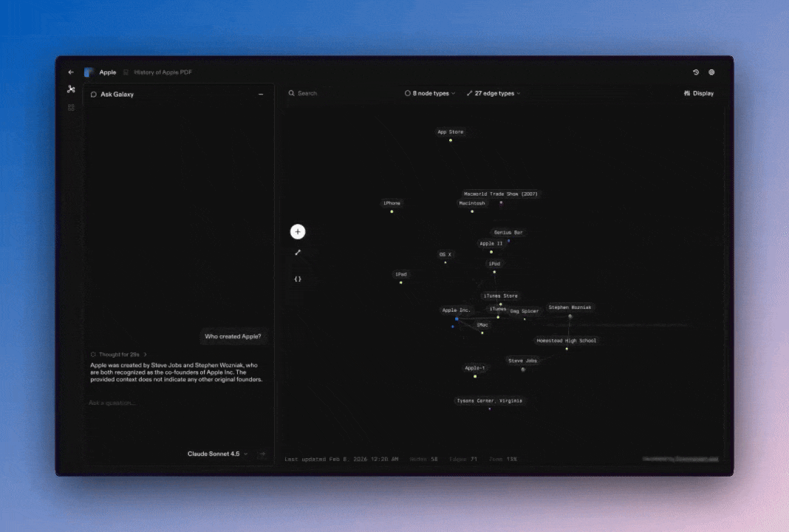The width and height of the screenshot is (789, 532).
Task: Click the Who created Apple? message
Action: click(233, 336)
